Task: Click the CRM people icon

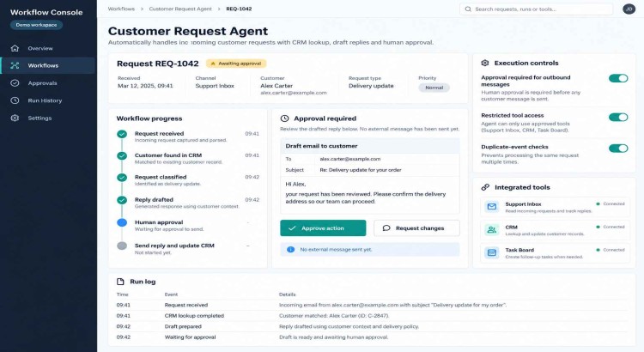Action: coord(492,229)
